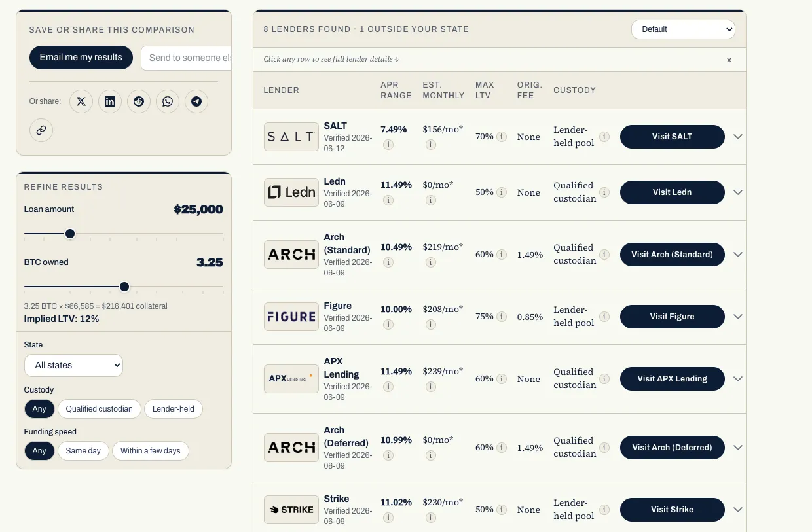
Task: Click Visit Ledn button
Action: [673, 192]
